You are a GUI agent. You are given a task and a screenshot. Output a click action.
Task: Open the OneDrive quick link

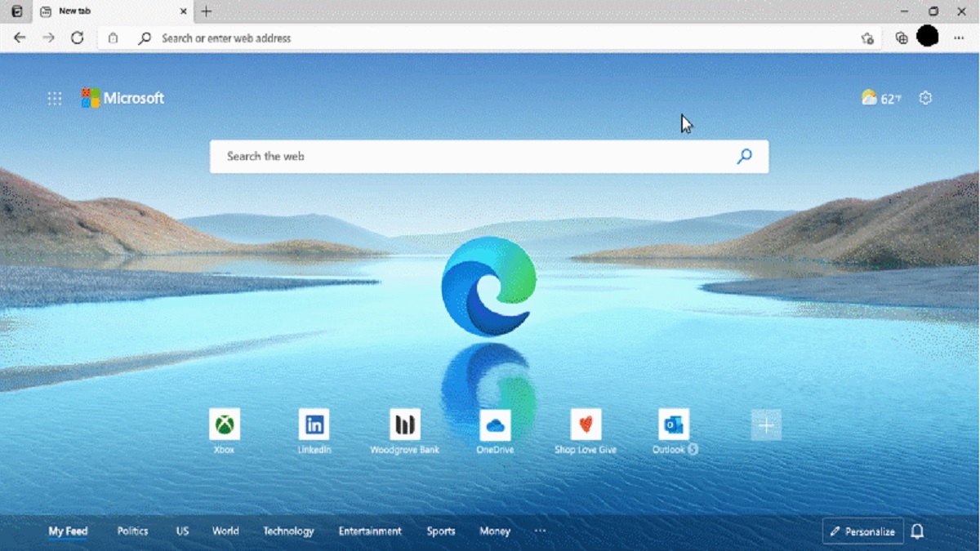[x=495, y=432]
